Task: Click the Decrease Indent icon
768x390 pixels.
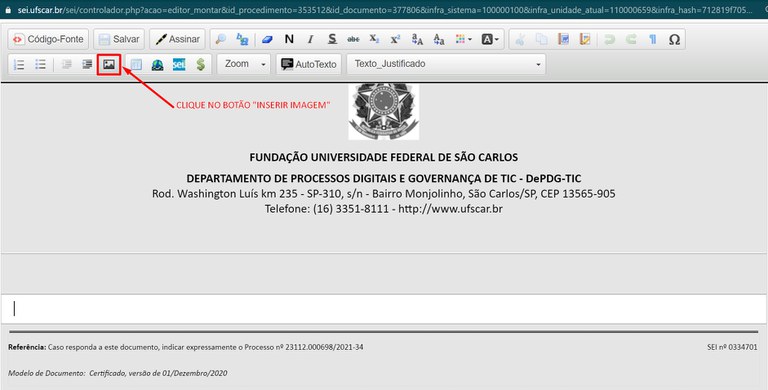Action: 66,64
